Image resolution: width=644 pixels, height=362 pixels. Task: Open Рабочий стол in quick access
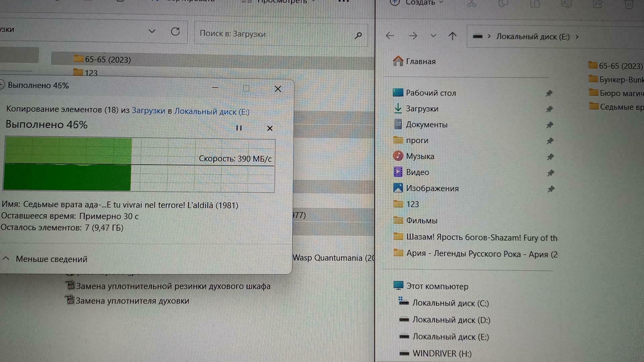(x=424, y=93)
